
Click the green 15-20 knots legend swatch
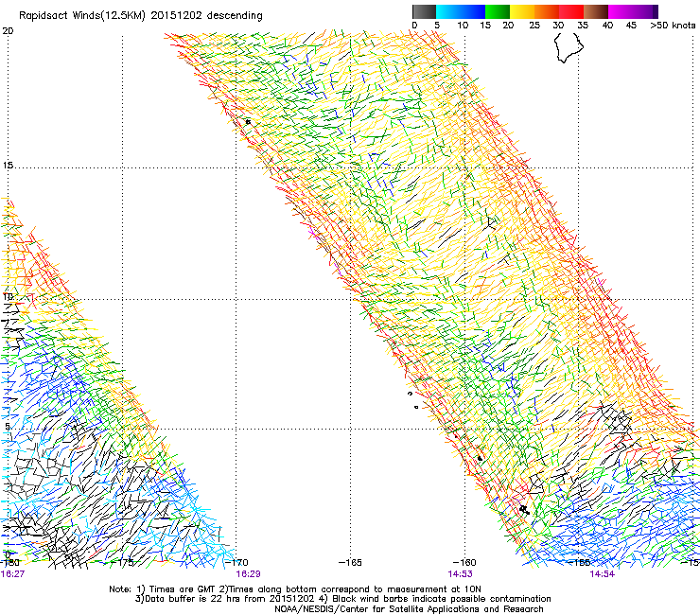click(498, 11)
